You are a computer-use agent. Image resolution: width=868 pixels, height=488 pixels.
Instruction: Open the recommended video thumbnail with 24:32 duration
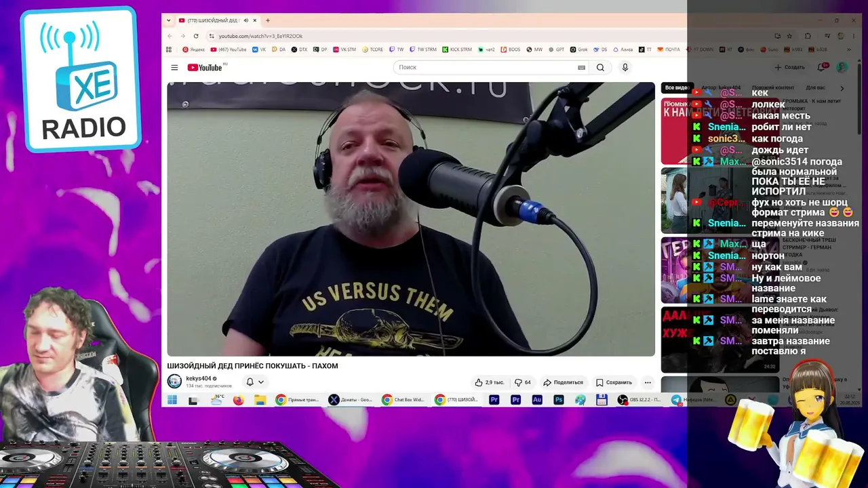[x=719, y=339]
